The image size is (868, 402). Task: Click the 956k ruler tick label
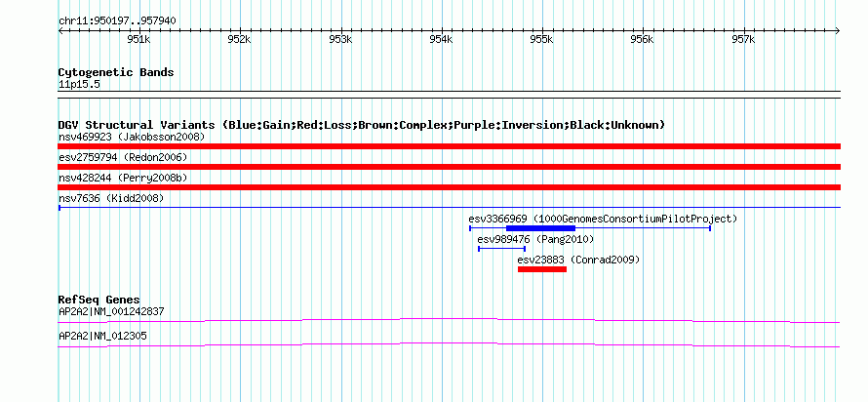(642, 40)
